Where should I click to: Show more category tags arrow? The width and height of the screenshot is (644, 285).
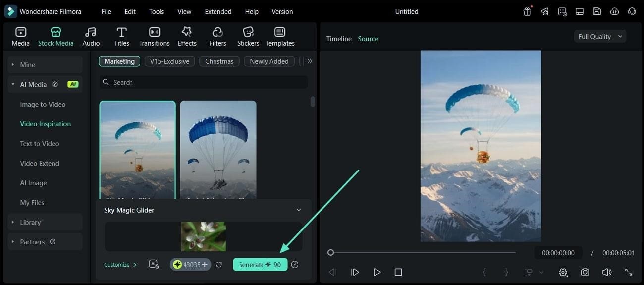coord(310,61)
